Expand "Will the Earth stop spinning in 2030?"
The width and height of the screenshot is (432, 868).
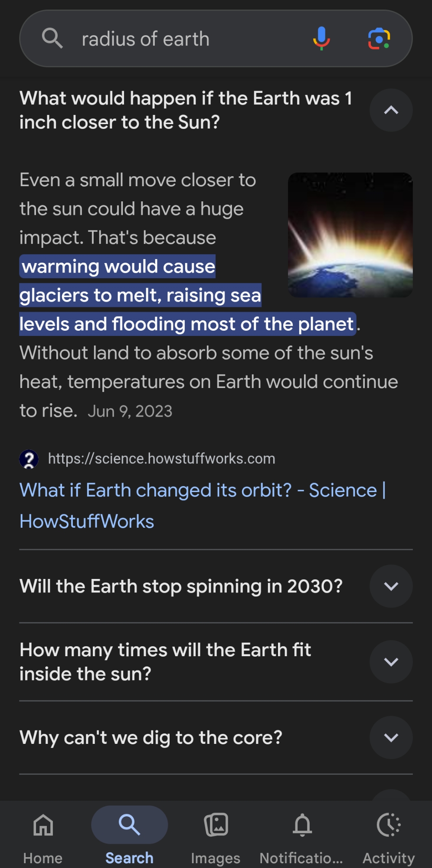tap(391, 586)
